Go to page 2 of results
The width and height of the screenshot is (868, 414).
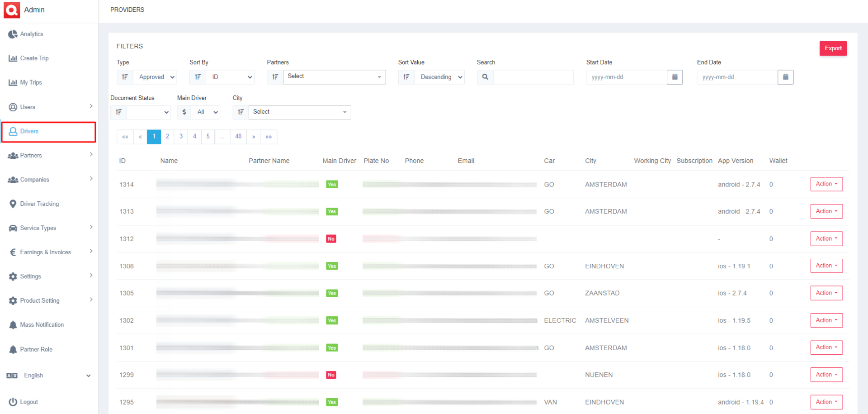click(167, 137)
